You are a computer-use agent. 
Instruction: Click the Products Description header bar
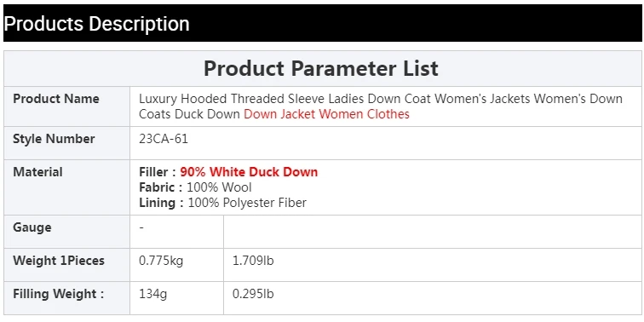tap(322, 23)
